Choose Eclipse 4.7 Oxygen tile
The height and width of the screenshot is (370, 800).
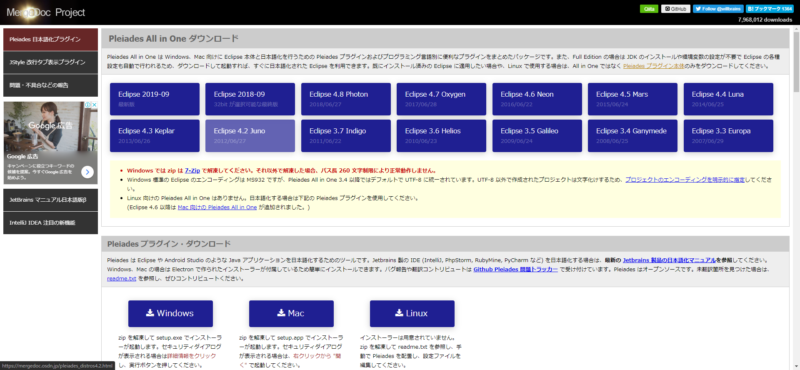[441, 99]
